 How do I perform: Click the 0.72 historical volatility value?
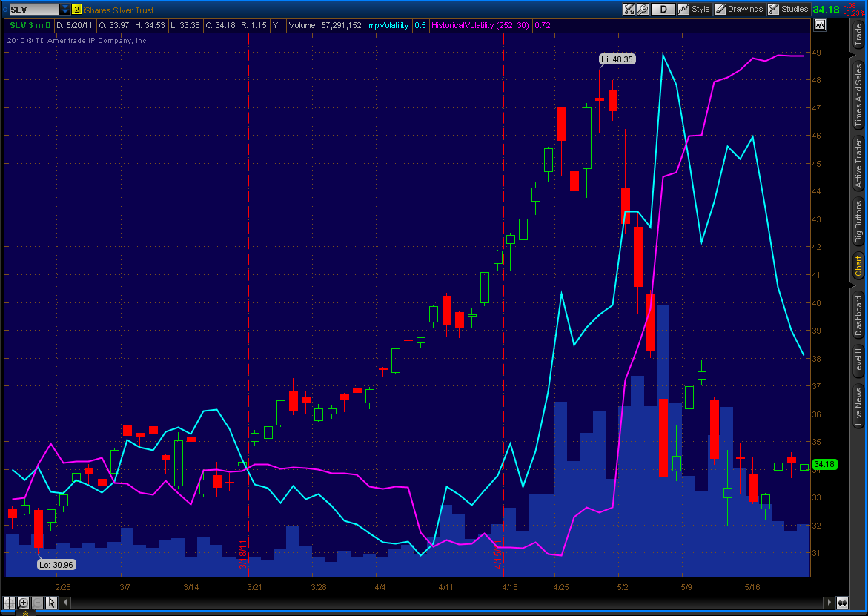(x=543, y=25)
